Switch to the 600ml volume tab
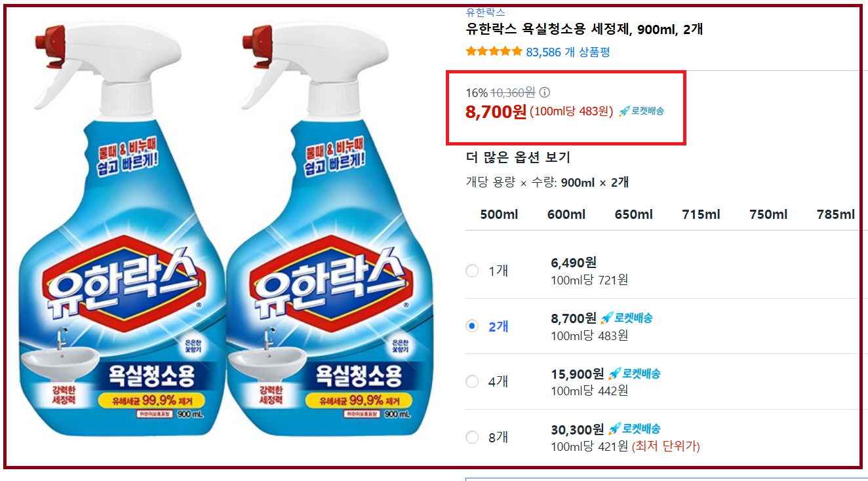This screenshot has height=481, width=868. tap(566, 214)
